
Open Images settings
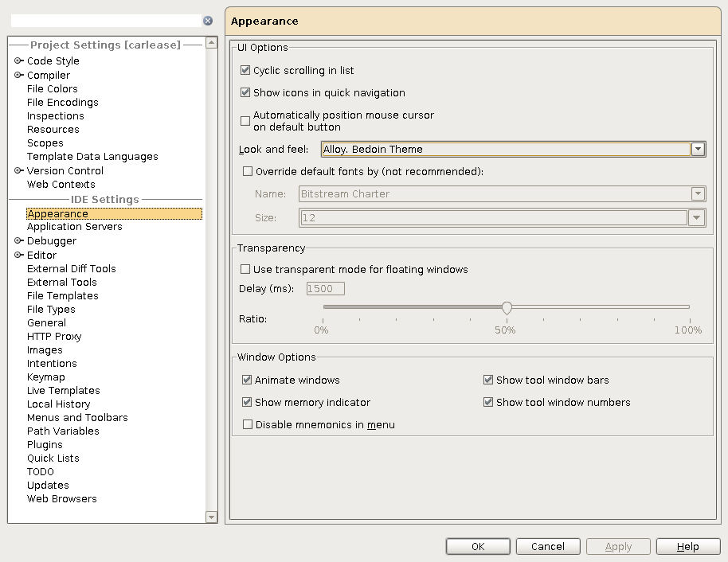click(45, 350)
